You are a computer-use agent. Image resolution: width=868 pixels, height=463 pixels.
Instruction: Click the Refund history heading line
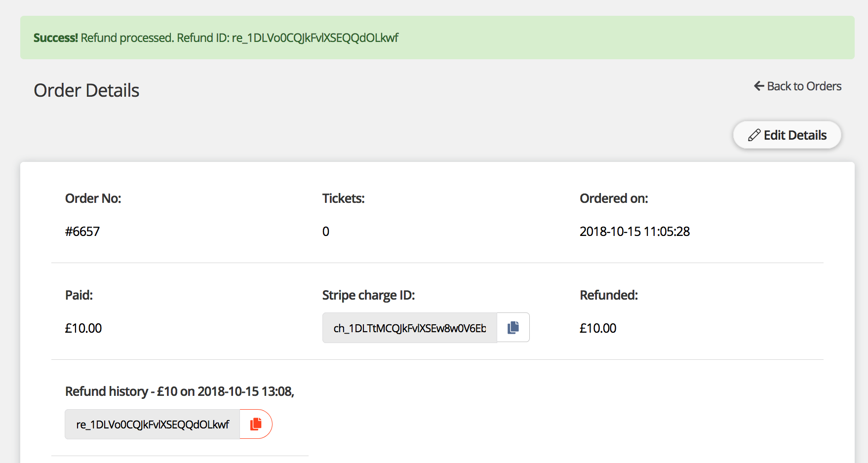click(180, 391)
